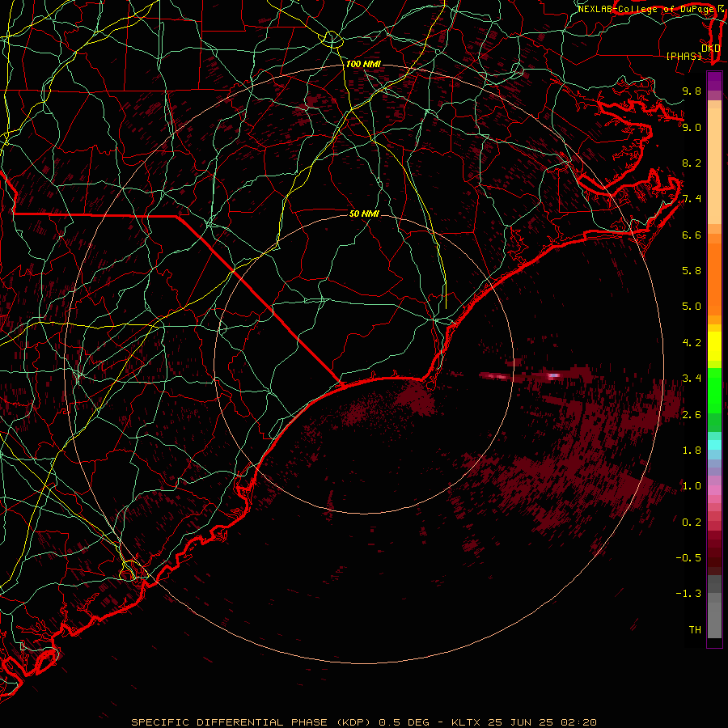Click the pink band of the color scale
728x728 pixels.
(714, 490)
